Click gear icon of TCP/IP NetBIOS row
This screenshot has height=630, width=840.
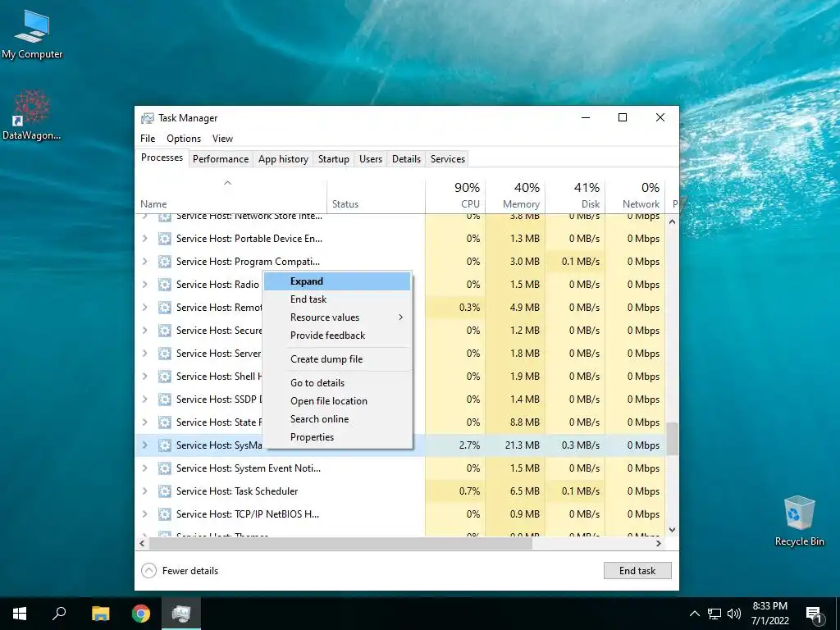click(164, 514)
